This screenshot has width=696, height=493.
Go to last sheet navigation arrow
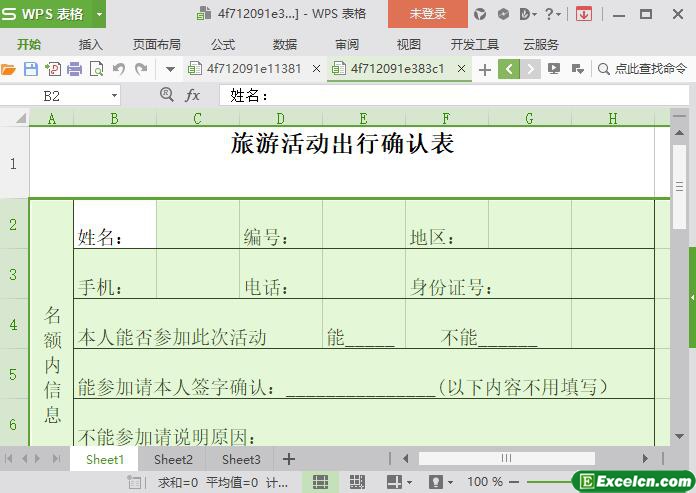[56, 459]
